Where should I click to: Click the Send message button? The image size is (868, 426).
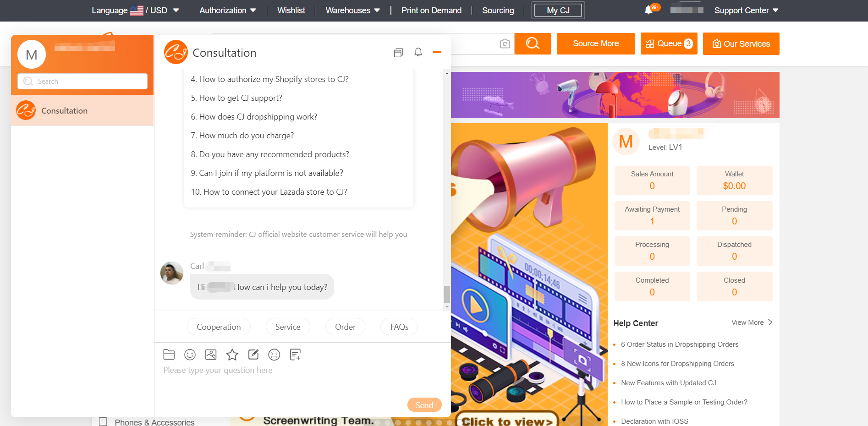click(424, 405)
